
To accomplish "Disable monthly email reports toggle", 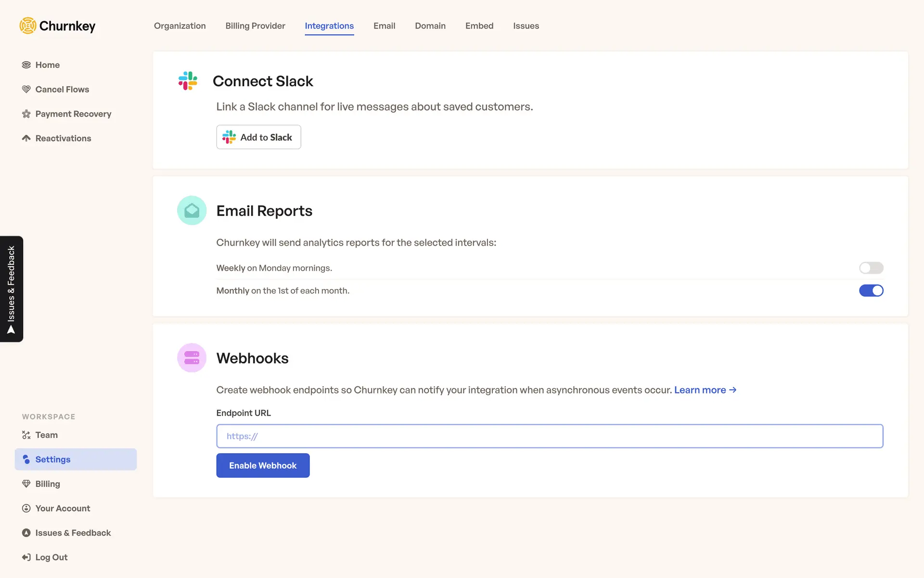I will coord(871,290).
